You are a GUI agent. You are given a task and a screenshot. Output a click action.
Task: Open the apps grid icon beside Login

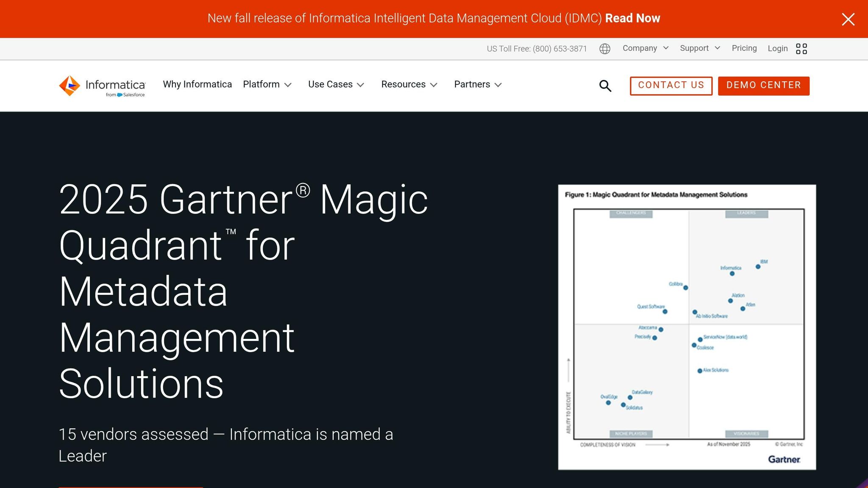click(x=801, y=49)
